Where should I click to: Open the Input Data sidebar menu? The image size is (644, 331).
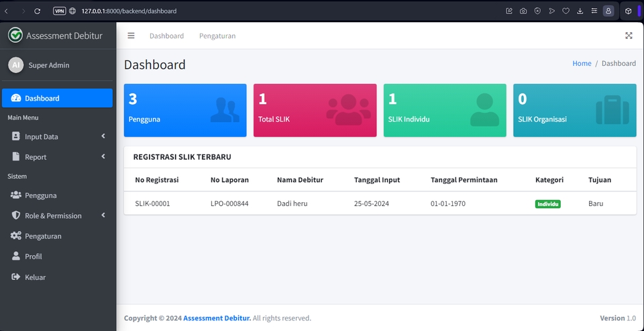(57, 136)
